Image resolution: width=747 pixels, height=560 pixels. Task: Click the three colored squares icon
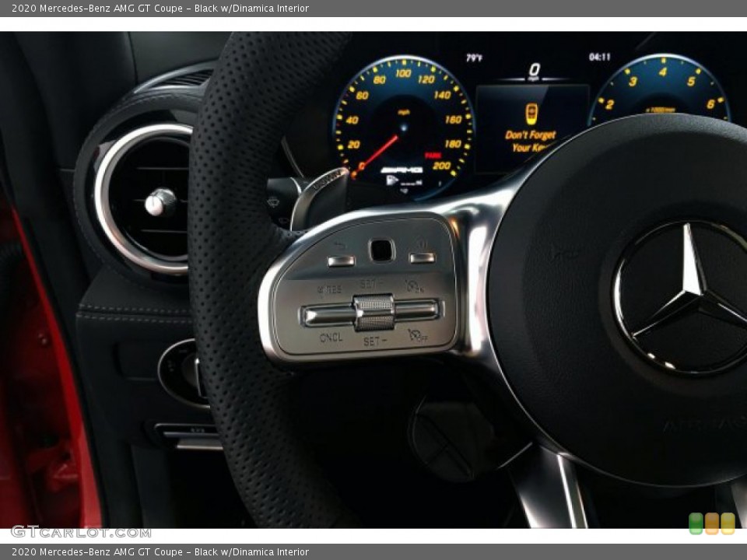point(712,523)
